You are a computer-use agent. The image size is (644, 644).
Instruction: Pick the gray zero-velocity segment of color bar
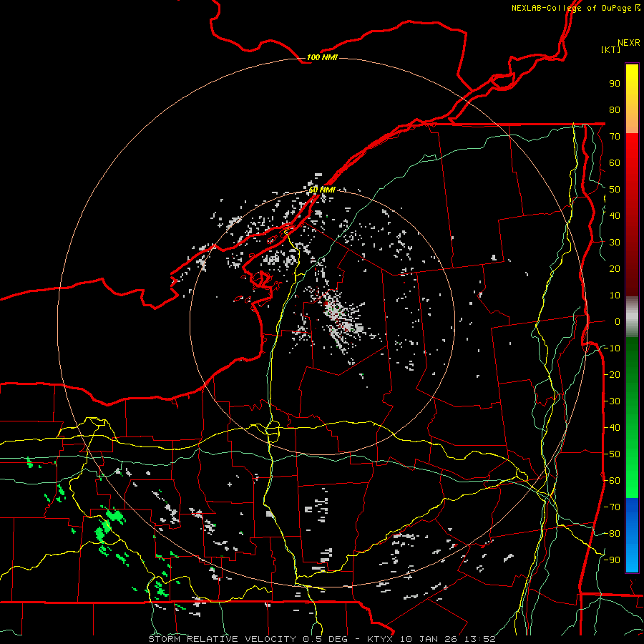point(632,316)
